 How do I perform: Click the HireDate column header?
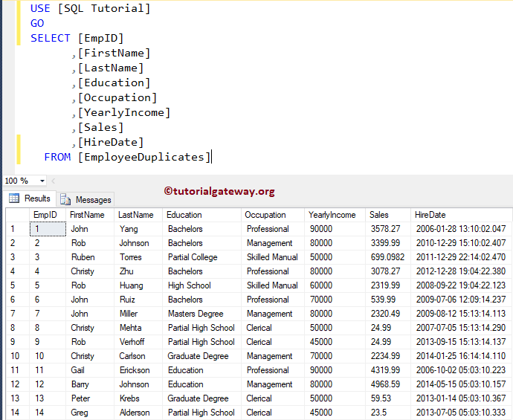[430, 215]
